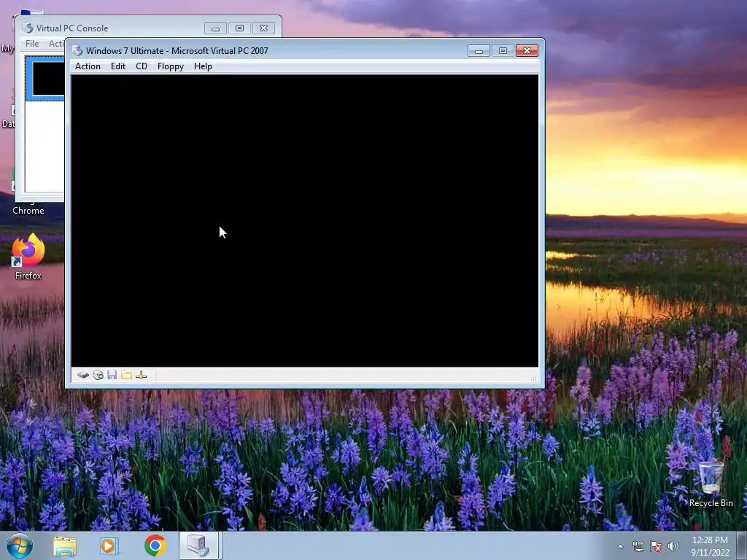
Task: Click the shared folders status icon
Action: 126,376
